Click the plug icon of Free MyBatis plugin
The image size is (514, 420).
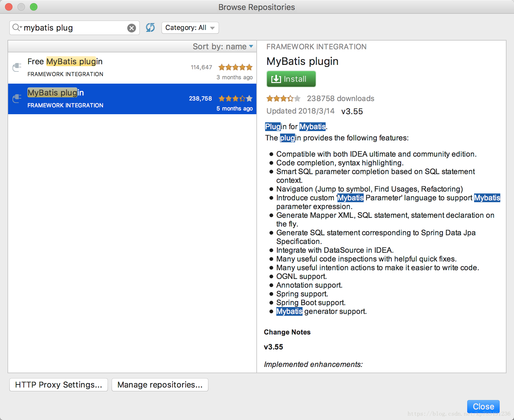click(17, 67)
